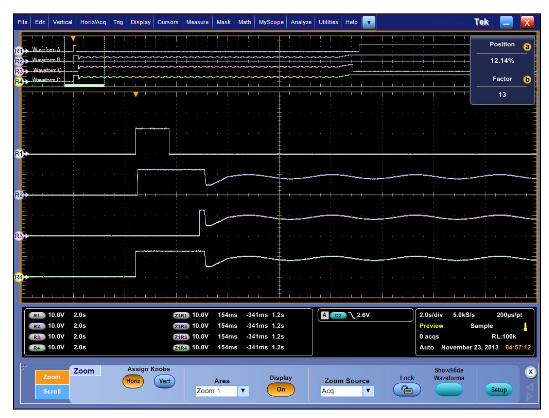Minimize the oscilloscope application window
The image size is (549, 418).
coord(506,22)
